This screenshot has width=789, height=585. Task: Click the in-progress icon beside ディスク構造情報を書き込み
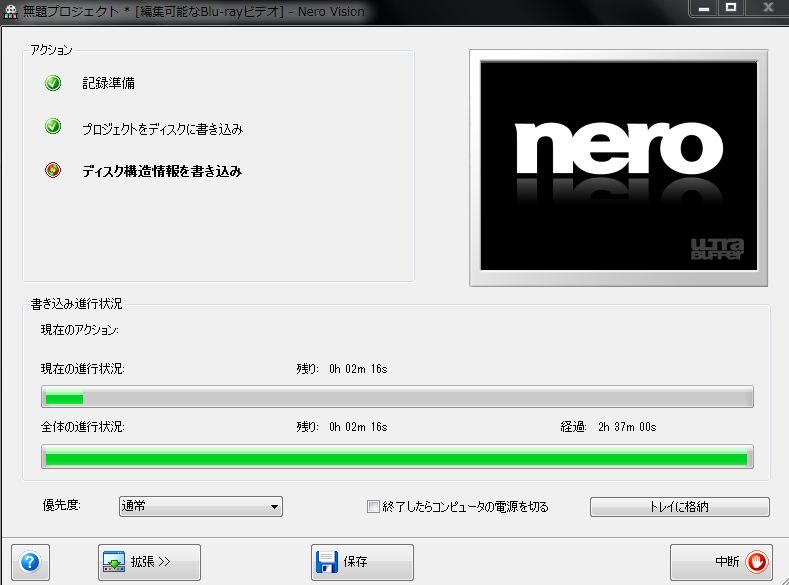[53, 170]
